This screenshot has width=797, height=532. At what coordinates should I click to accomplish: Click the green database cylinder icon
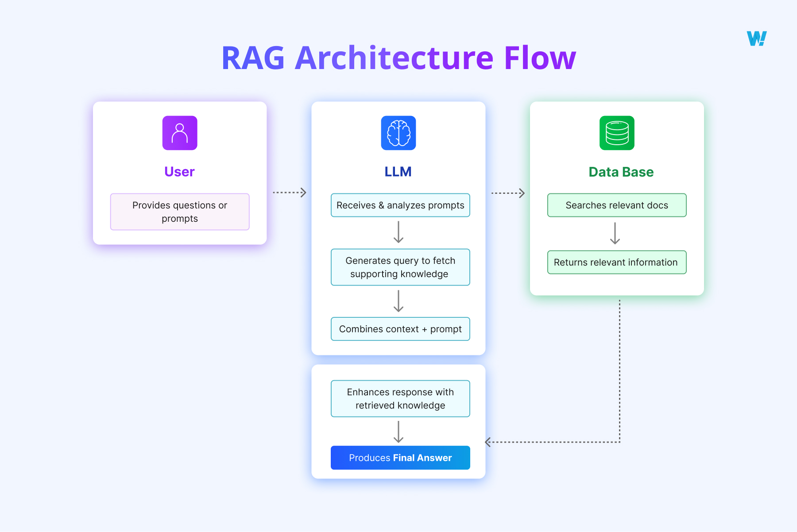click(617, 133)
